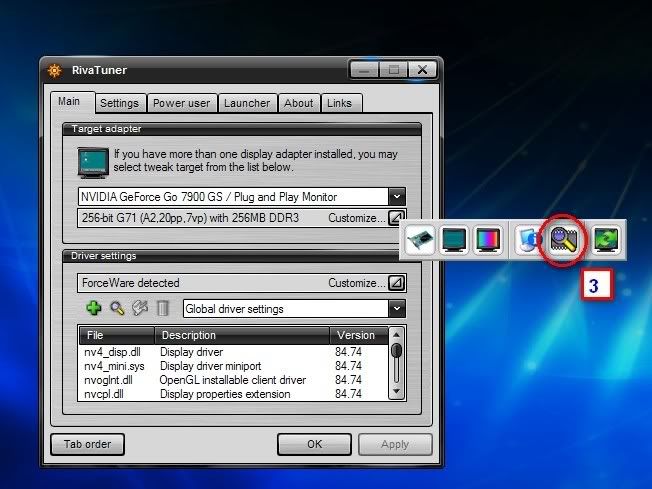Click the color spectrum monitor icon
The height and width of the screenshot is (489, 652).
pyautogui.click(x=488, y=241)
